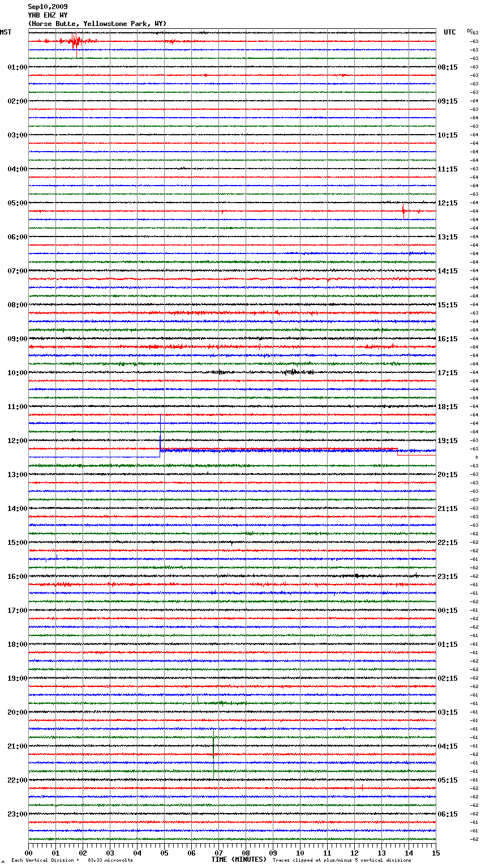Select the 13:00 MST hour label

click(x=17, y=475)
